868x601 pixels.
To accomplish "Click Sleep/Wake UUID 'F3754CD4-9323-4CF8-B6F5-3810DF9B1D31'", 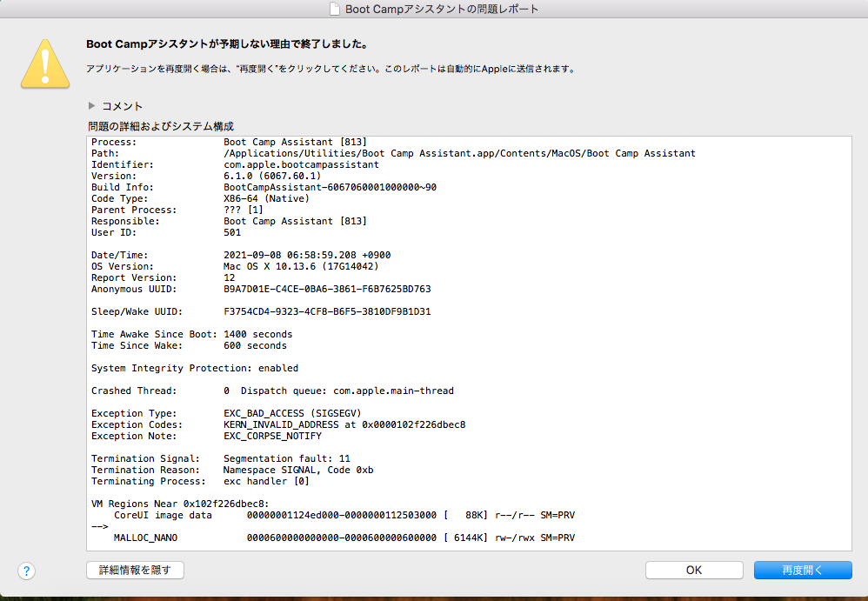I will pyautogui.click(x=327, y=311).
